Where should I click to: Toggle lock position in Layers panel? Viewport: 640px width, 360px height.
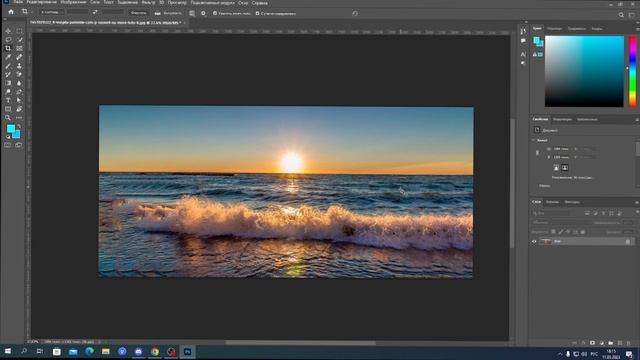[x=568, y=231]
